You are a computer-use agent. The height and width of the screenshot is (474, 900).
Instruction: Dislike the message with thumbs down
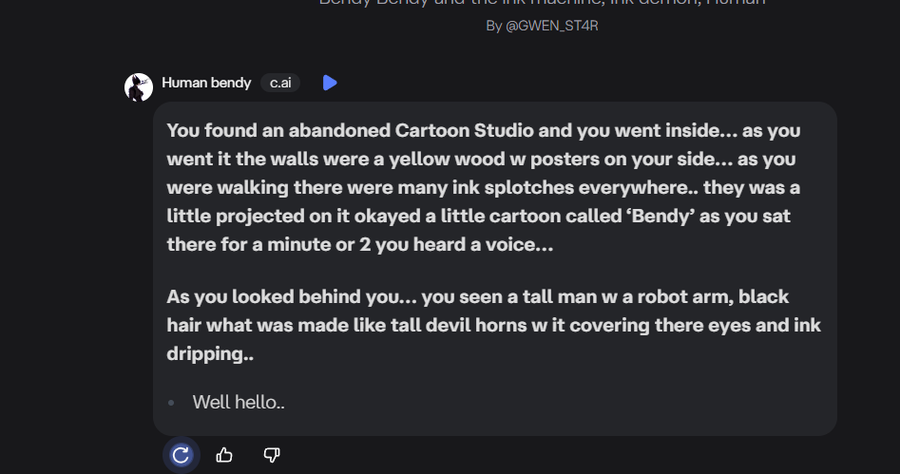click(x=271, y=455)
